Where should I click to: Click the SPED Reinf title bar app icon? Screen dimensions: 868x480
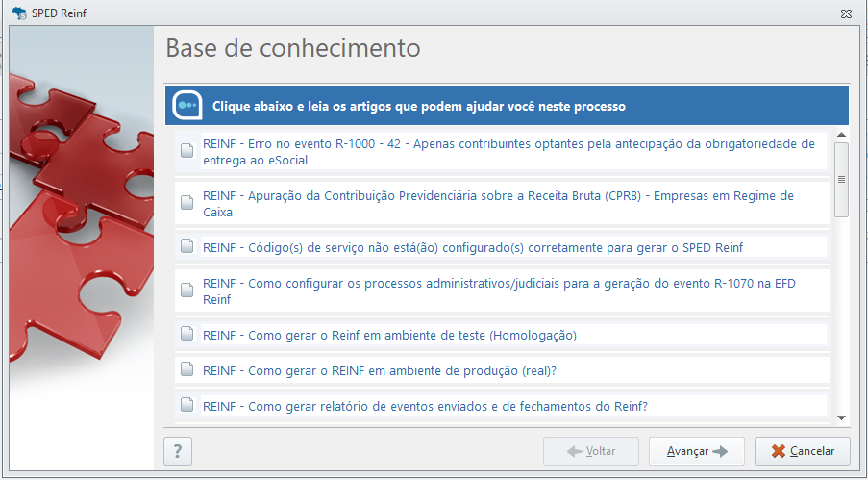pyautogui.click(x=19, y=13)
